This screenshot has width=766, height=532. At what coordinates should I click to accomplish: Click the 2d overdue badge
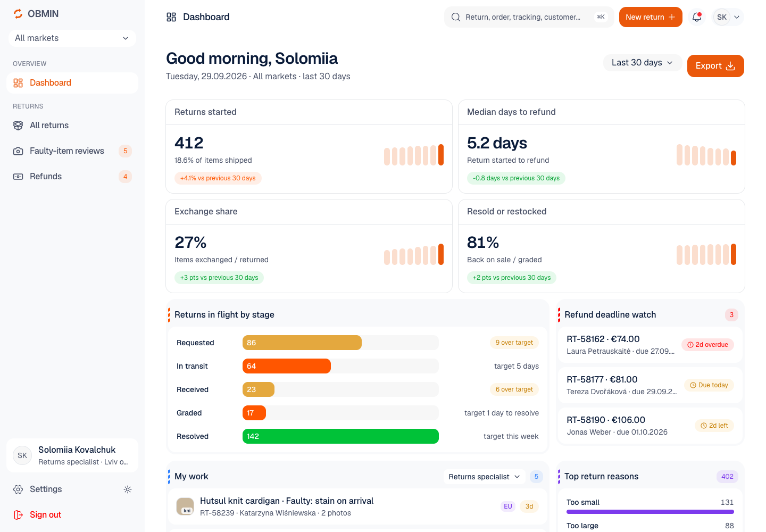coord(708,345)
